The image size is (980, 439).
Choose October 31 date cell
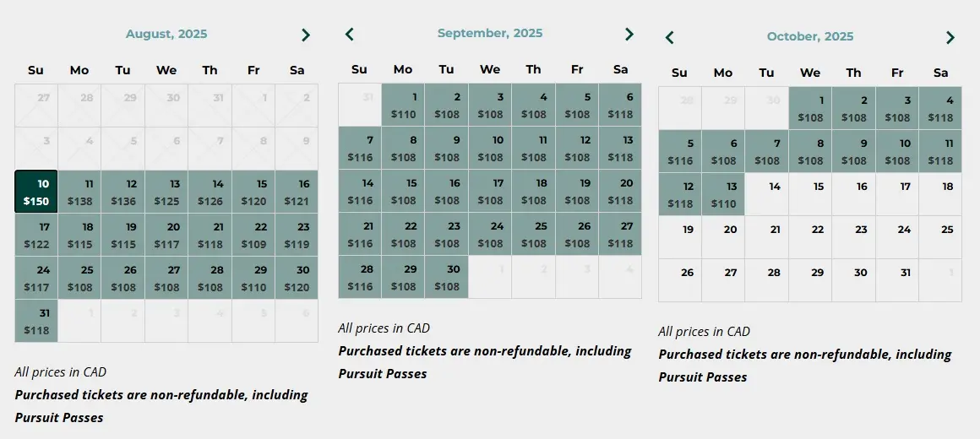[897, 280]
